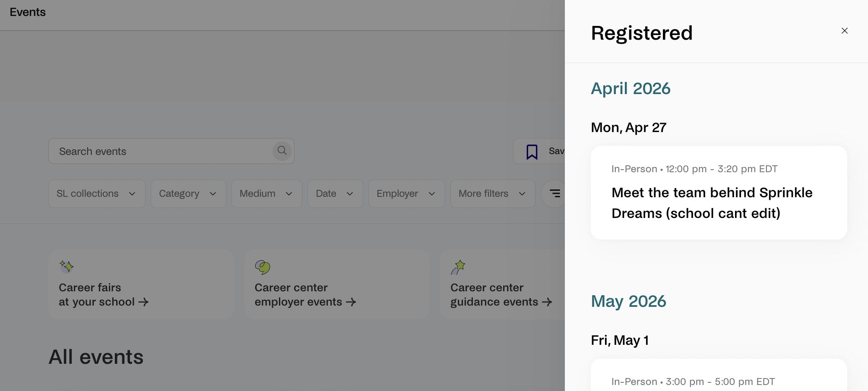The height and width of the screenshot is (391, 868).
Task: Click the search magnifier icon
Action: [x=282, y=151]
